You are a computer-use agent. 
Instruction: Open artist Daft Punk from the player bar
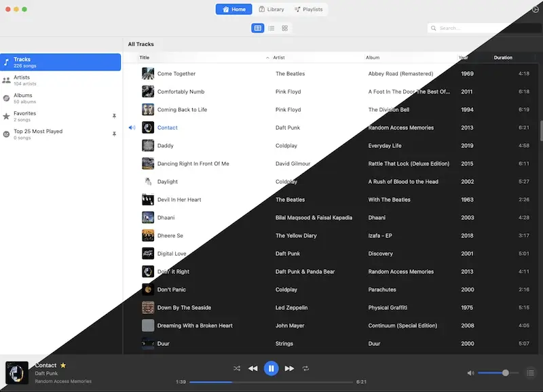point(46,373)
